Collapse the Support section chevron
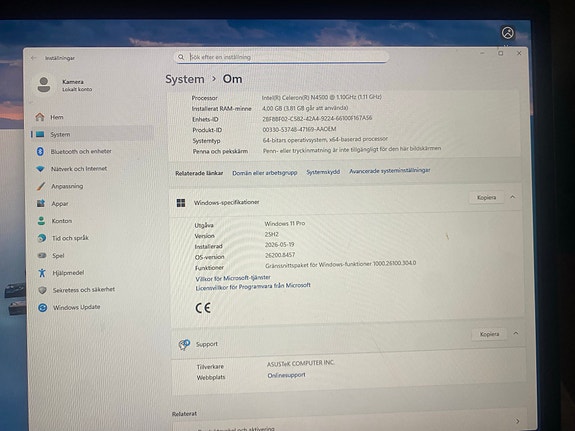Screen dimensions: 575x431 coord(516,333)
